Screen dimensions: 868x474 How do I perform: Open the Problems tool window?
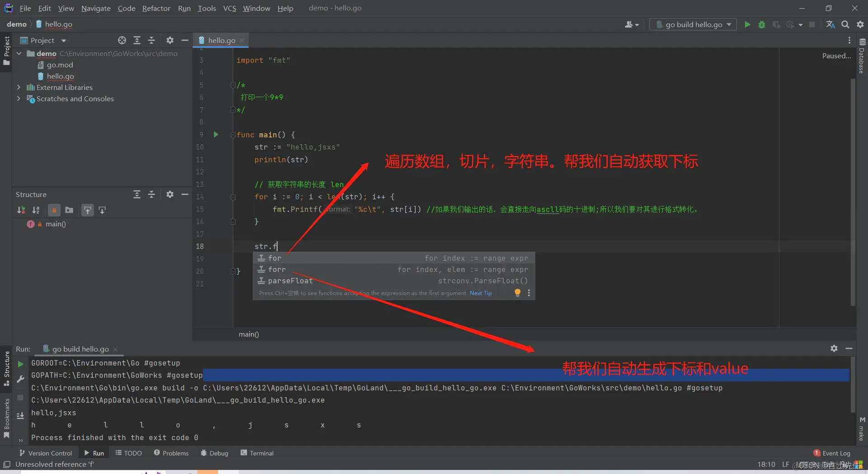(x=171, y=453)
